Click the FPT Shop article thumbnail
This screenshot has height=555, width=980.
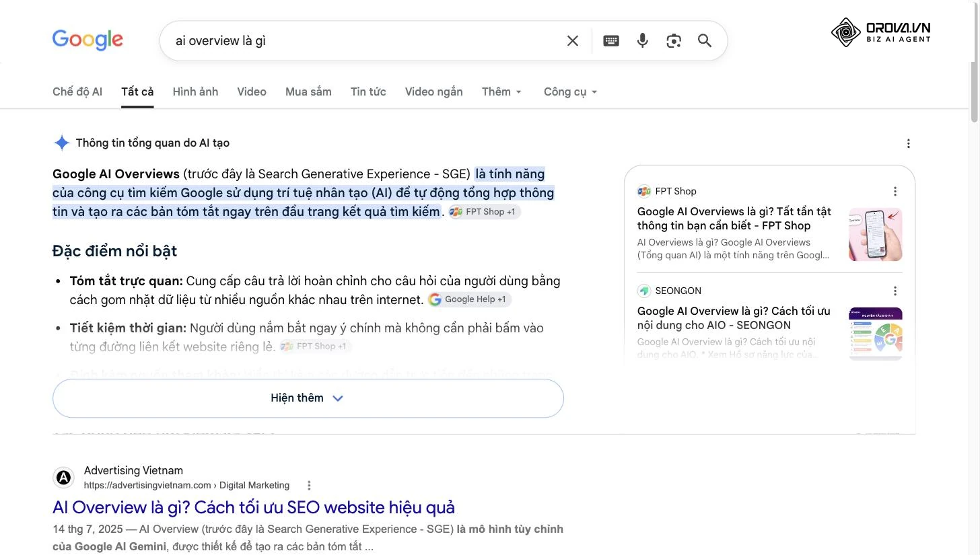[x=876, y=234]
